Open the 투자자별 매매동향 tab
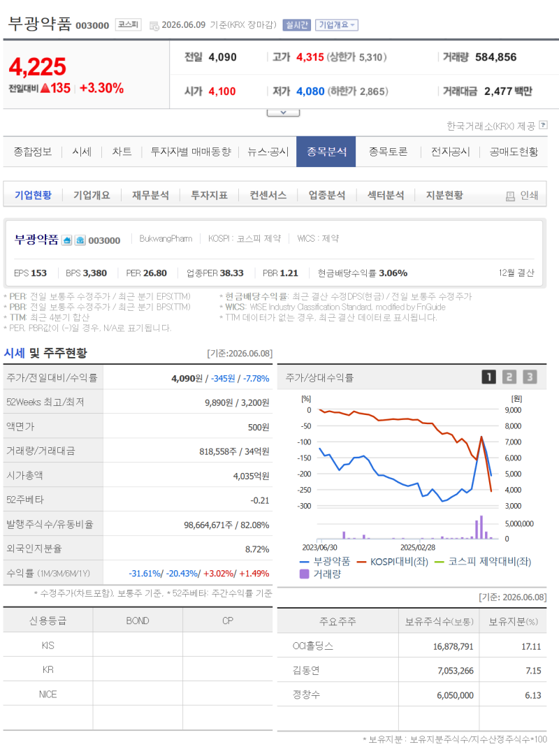Viewport: 559px width, 756px height. pyautogui.click(x=191, y=152)
